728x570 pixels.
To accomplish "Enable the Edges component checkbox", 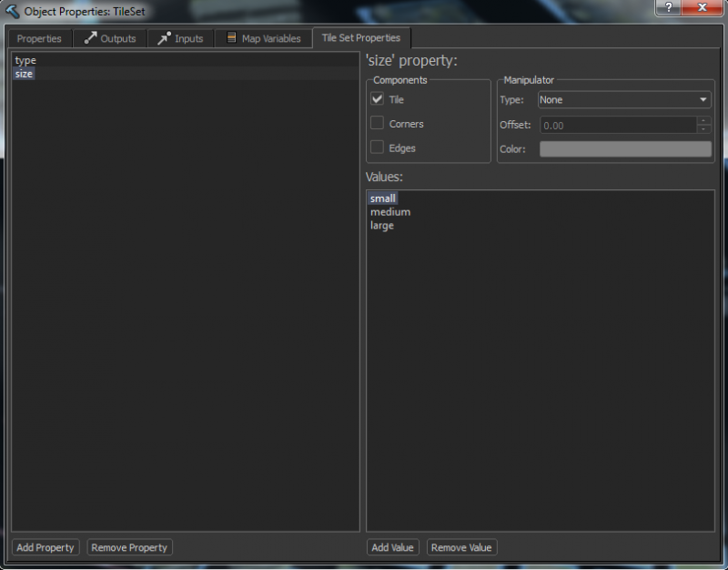I will coord(377,148).
